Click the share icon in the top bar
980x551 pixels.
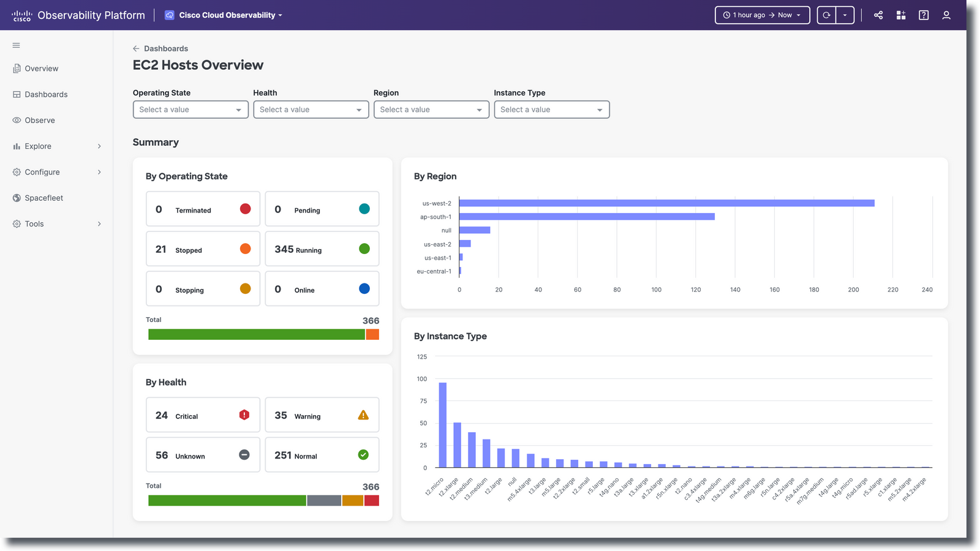click(878, 15)
